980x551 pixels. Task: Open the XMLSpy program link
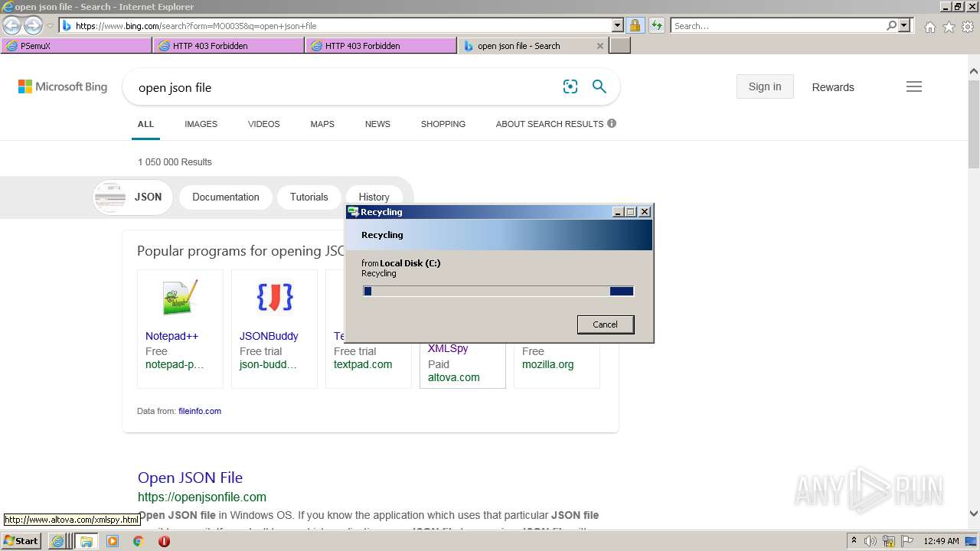click(448, 348)
